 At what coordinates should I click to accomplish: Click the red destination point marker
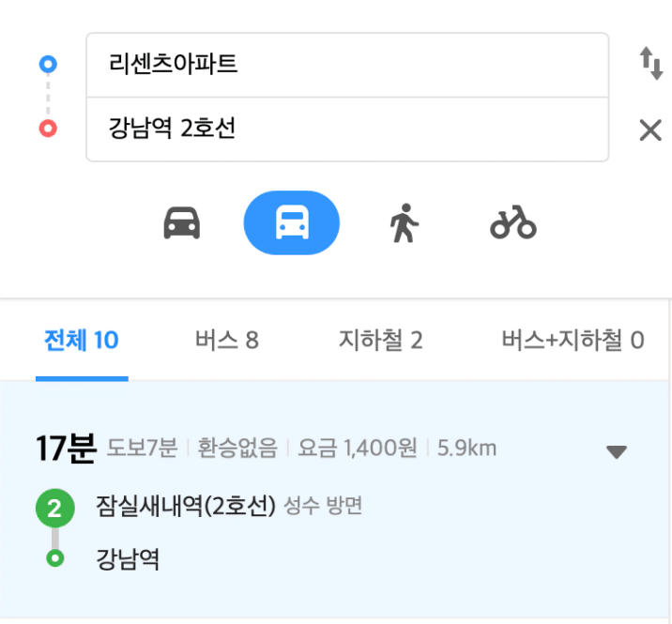click(48, 129)
